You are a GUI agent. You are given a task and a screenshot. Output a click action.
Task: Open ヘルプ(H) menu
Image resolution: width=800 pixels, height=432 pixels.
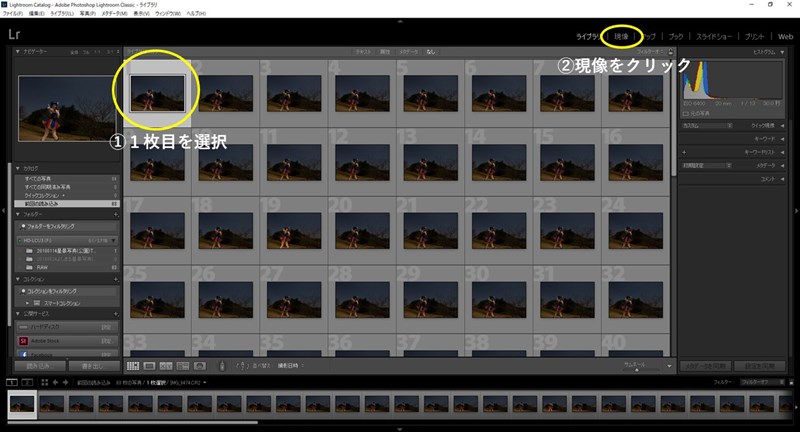[196, 14]
